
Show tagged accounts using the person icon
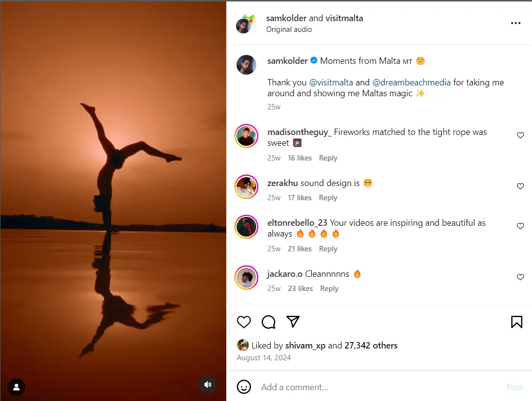point(16,387)
